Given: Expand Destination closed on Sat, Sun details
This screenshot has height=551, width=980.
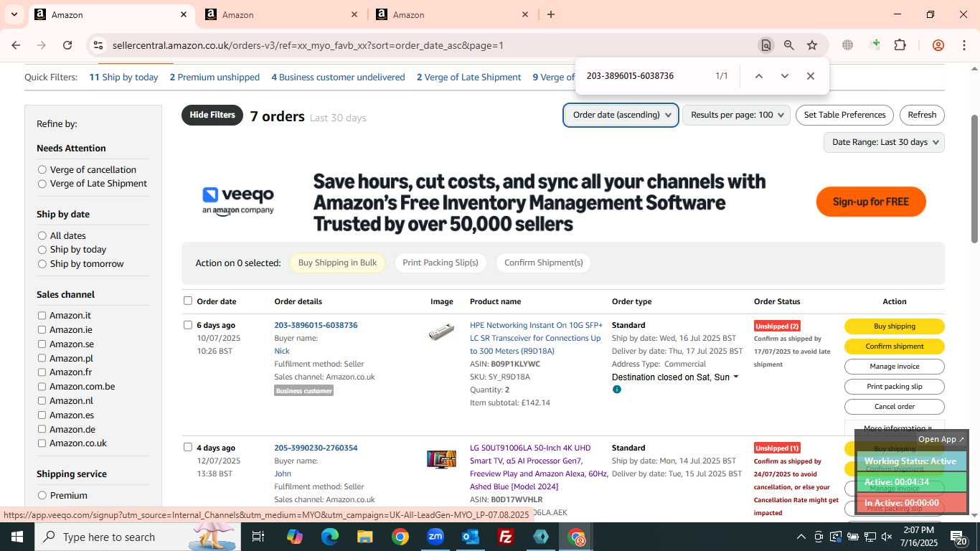Looking at the screenshot, I should (x=675, y=377).
